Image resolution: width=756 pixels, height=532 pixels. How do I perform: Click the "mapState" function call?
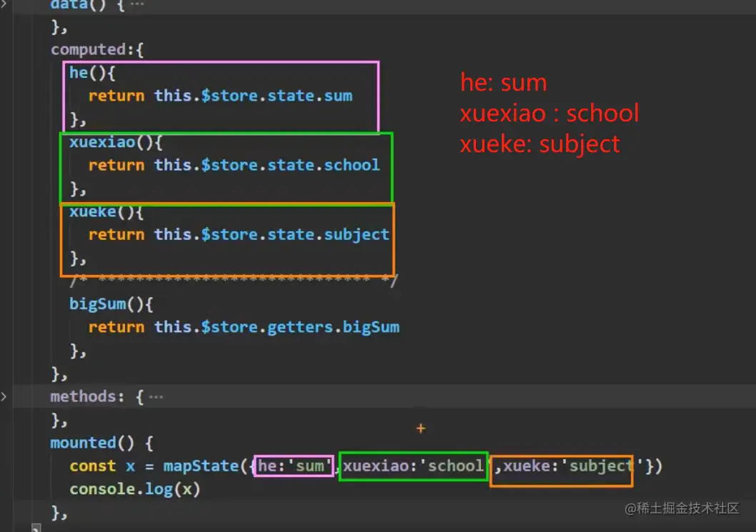201,466
